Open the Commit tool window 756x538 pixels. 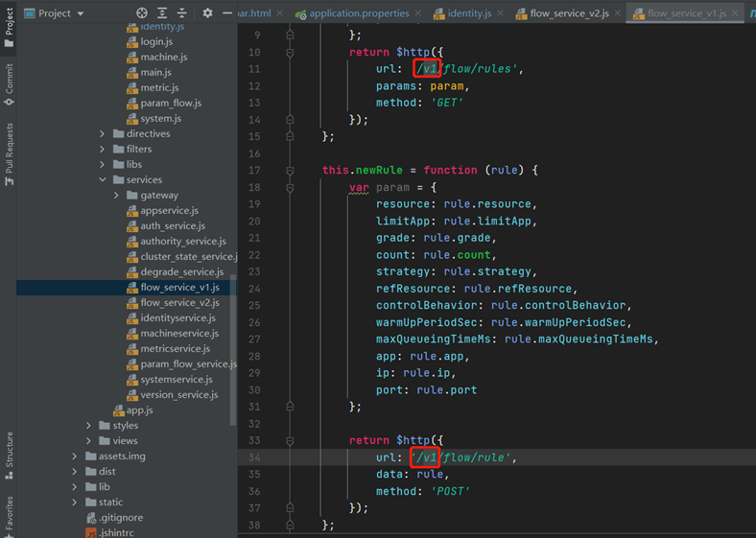click(9, 84)
